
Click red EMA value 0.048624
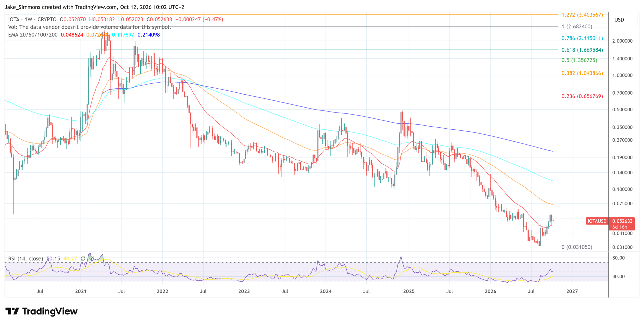[72, 35]
